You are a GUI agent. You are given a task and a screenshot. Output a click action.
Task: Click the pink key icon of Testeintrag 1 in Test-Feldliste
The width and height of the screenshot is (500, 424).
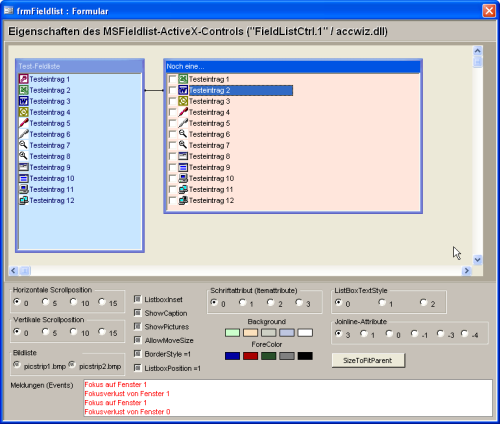[23, 79]
